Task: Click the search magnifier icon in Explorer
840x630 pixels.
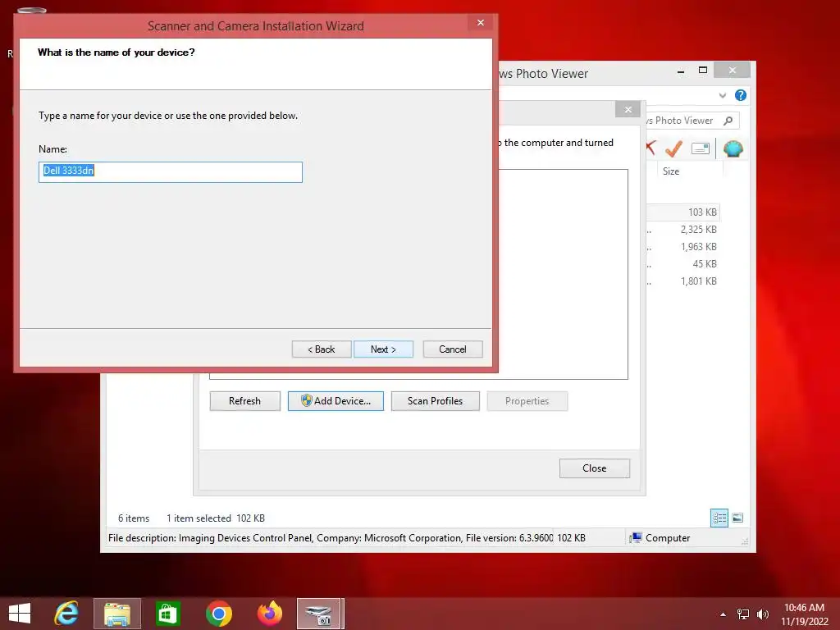Action: point(728,121)
